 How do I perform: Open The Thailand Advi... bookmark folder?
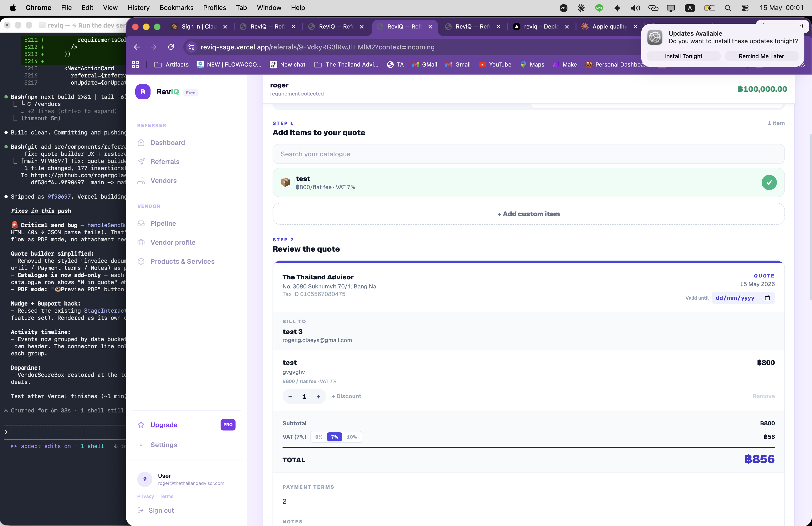click(347, 65)
